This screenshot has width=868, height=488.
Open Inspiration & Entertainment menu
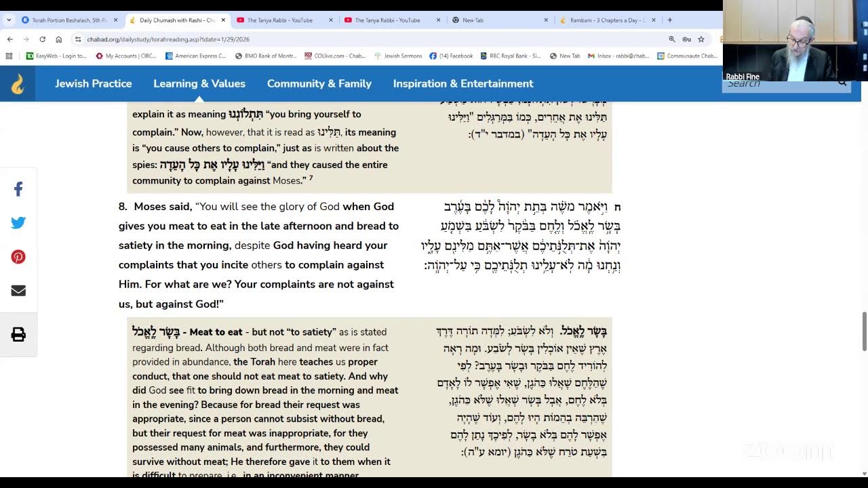click(x=463, y=83)
